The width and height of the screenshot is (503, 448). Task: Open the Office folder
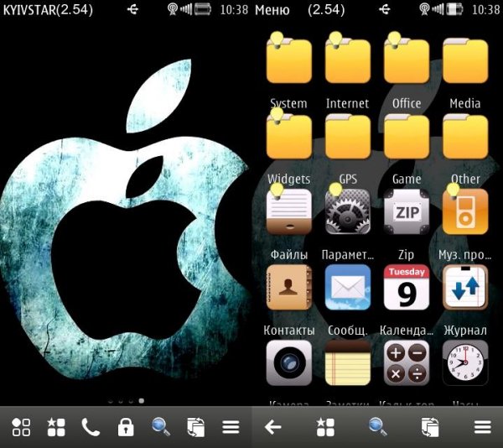407,61
